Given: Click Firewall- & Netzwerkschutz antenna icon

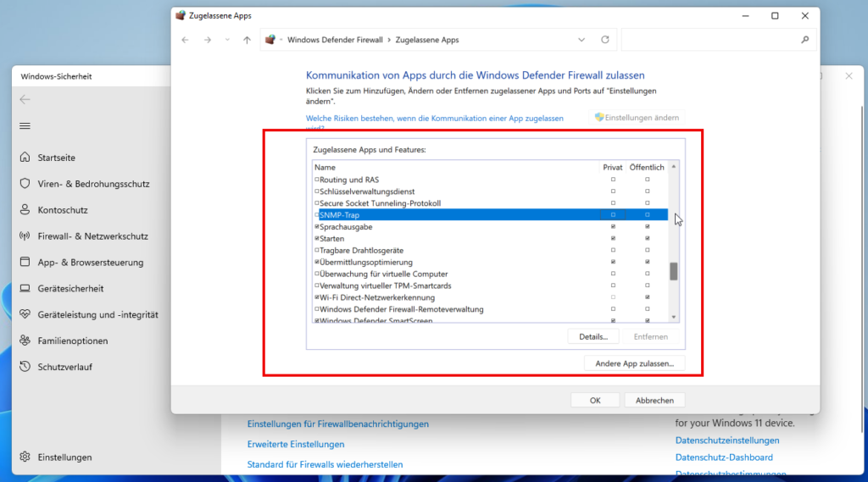Looking at the screenshot, I should point(25,235).
